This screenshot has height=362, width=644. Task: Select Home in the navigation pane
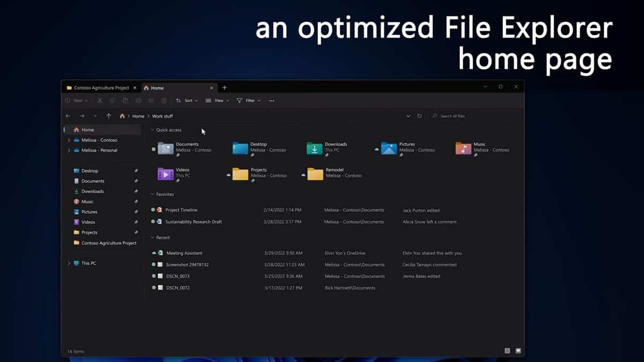(102, 130)
